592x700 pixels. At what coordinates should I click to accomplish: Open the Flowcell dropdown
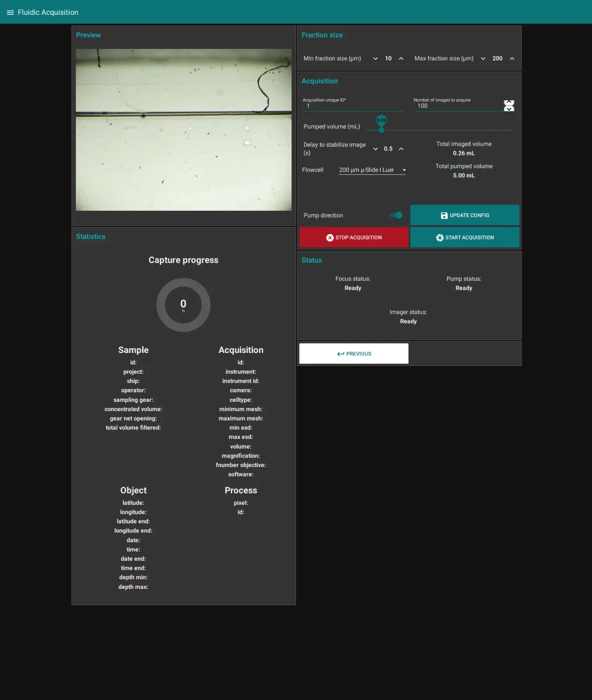coord(372,170)
